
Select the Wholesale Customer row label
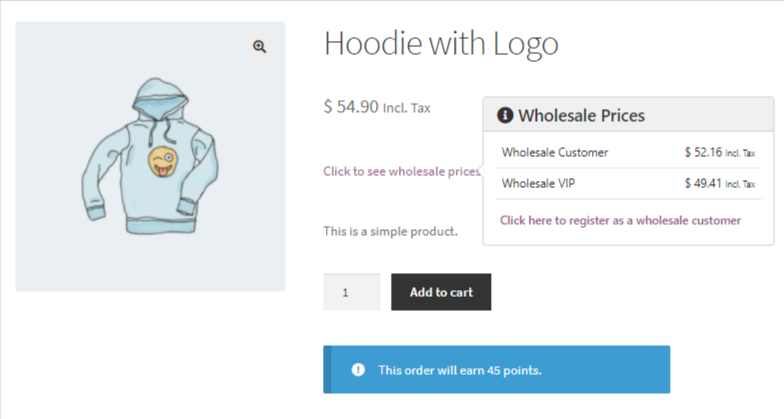[555, 153]
